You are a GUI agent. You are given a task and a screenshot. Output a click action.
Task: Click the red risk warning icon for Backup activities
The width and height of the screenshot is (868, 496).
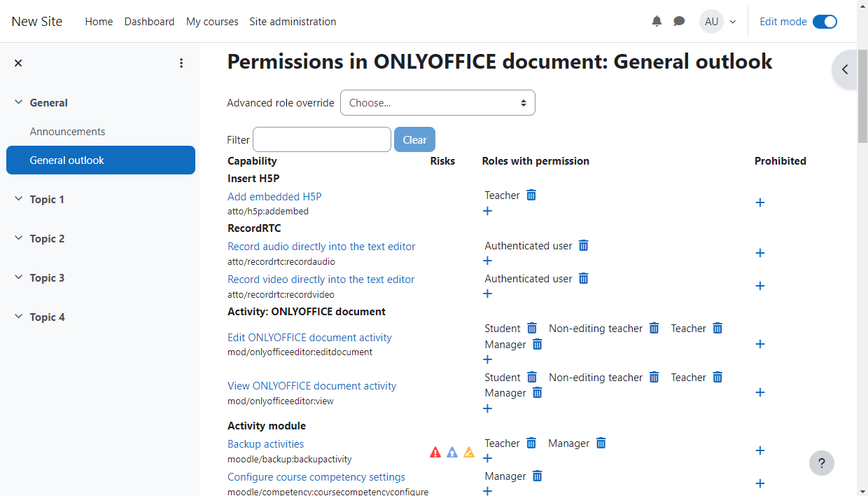pos(435,453)
